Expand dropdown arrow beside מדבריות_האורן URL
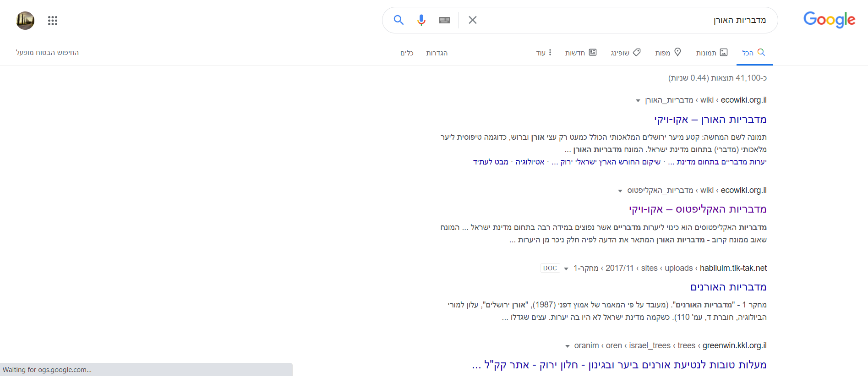Screen dimensions: 868x378 [638, 101]
